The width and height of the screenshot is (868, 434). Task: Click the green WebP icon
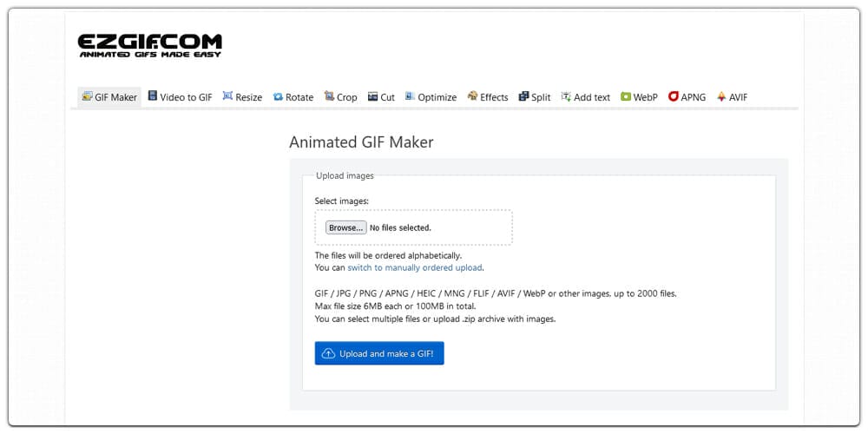click(x=626, y=97)
